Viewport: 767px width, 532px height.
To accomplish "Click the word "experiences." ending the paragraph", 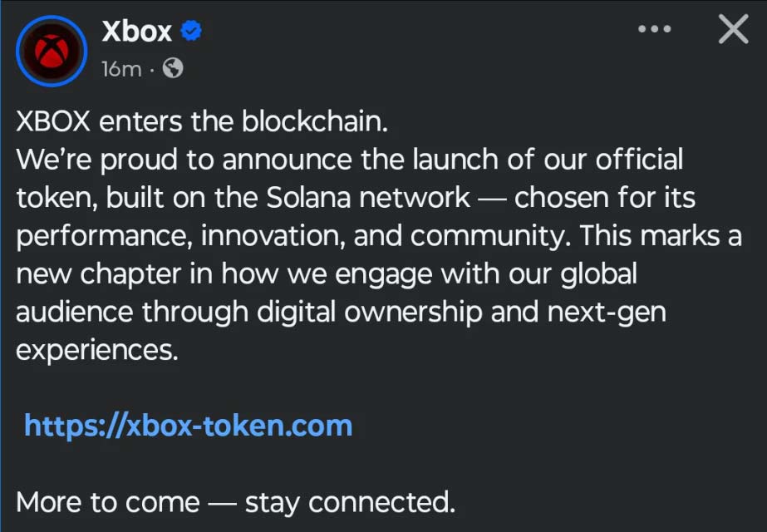I will pyautogui.click(x=97, y=349).
